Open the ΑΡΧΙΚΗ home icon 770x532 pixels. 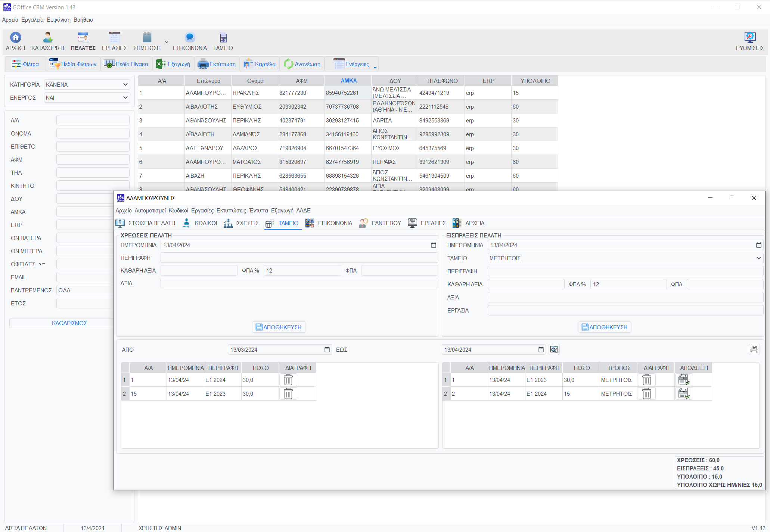pos(15,41)
